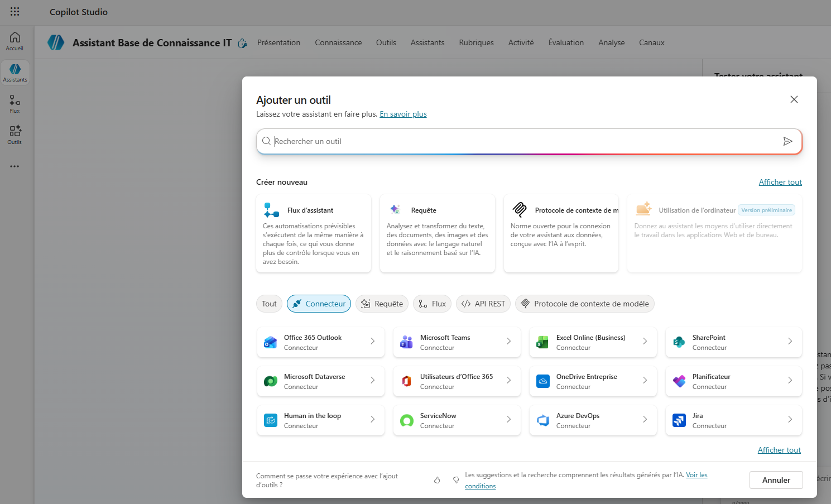Open the sidebar more options ellipsis
The width and height of the screenshot is (831, 504).
point(15,166)
